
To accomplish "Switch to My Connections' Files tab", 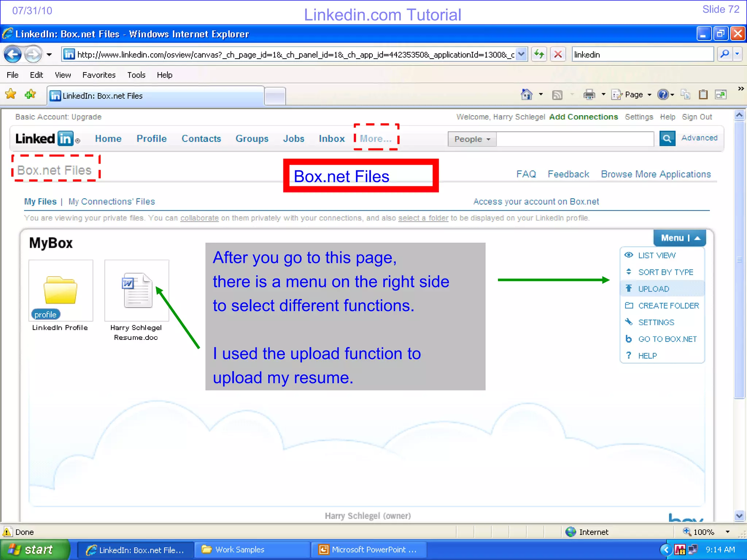I will tap(112, 202).
